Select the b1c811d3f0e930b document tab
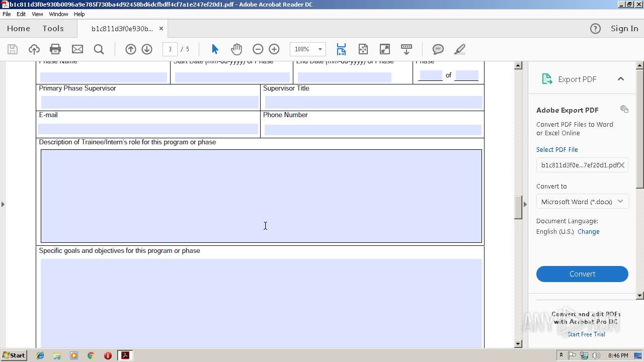The width and height of the screenshot is (644, 362). click(122, 29)
